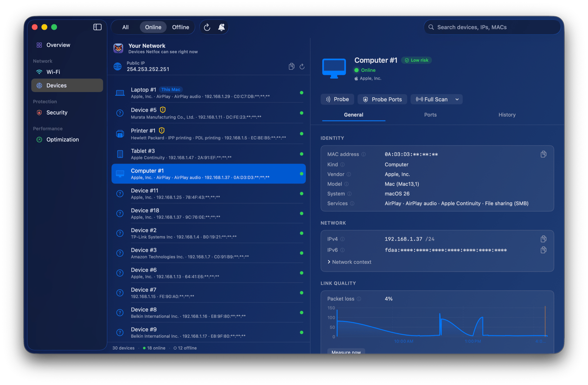This screenshot has height=385, width=588.
Task: Click the info icon next to Services
Action: tap(352, 203)
